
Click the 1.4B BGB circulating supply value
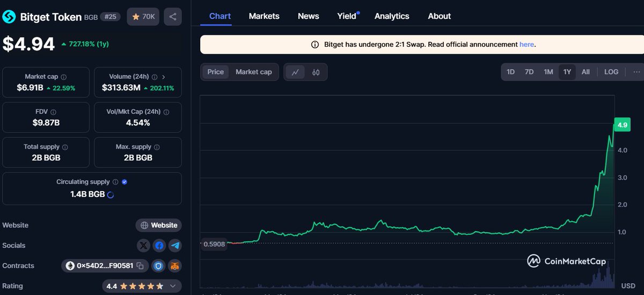point(87,195)
